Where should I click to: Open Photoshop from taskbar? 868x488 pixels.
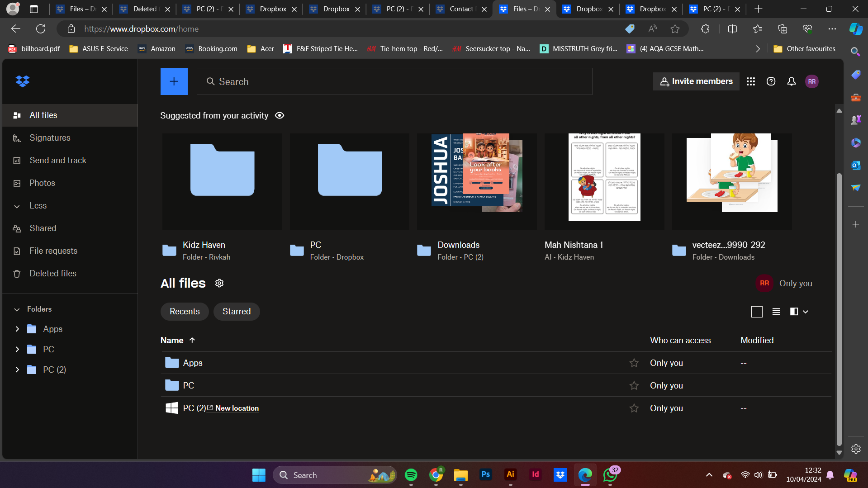[486, 475]
